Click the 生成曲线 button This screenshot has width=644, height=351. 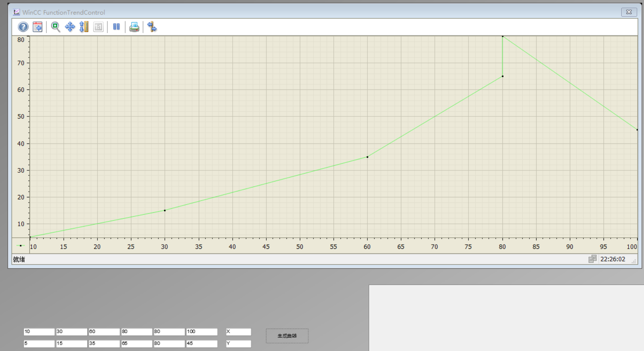[x=287, y=336]
